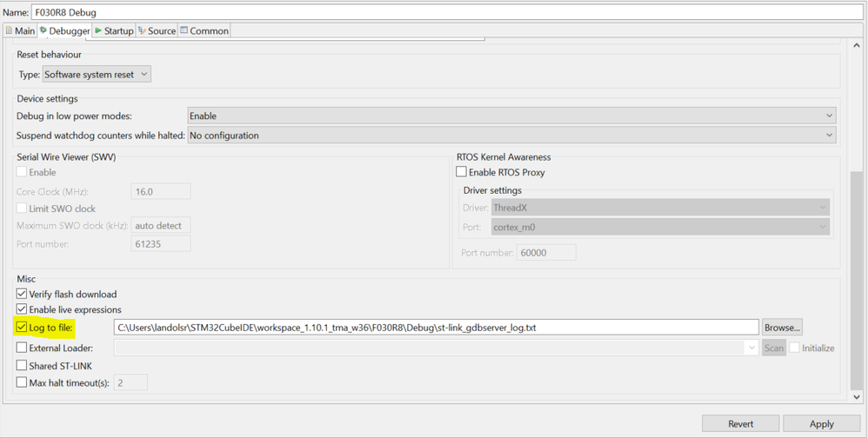Click the Source tab icon
This screenshot has height=438, width=868.
tap(142, 30)
